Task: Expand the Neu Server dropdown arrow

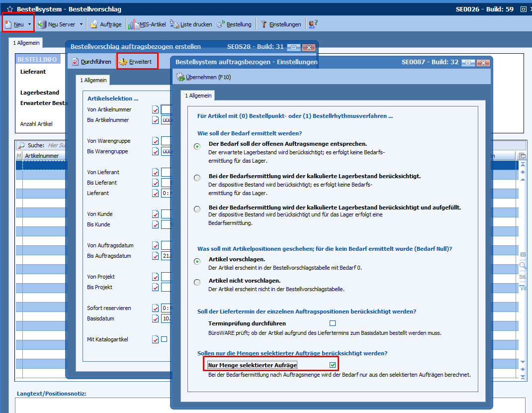Action: click(80, 24)
